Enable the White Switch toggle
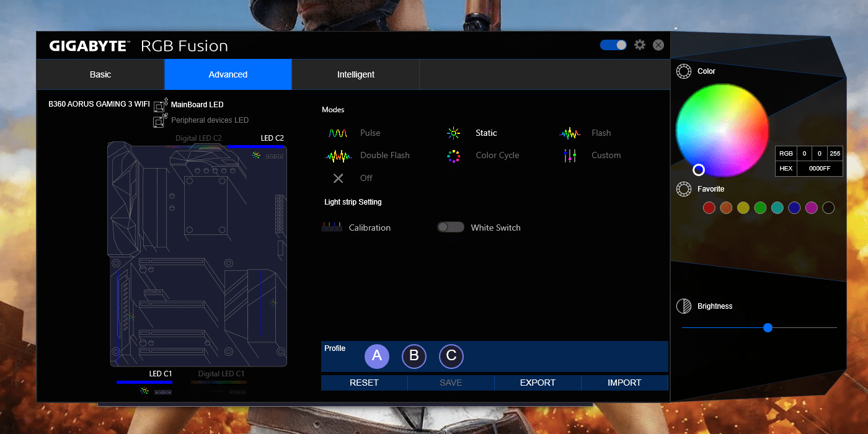This screenshot has width=868, height=434. coord(451,228)
